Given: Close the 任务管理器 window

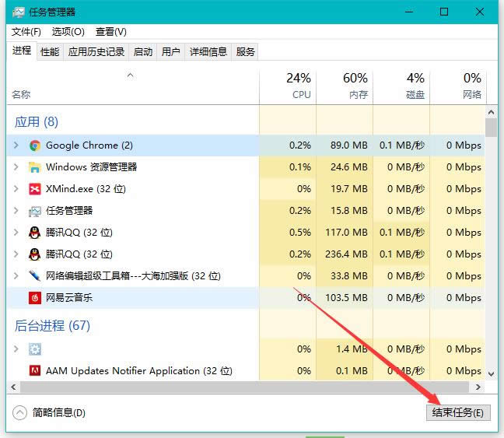Looking at the screenshot, I should point(480,12).
